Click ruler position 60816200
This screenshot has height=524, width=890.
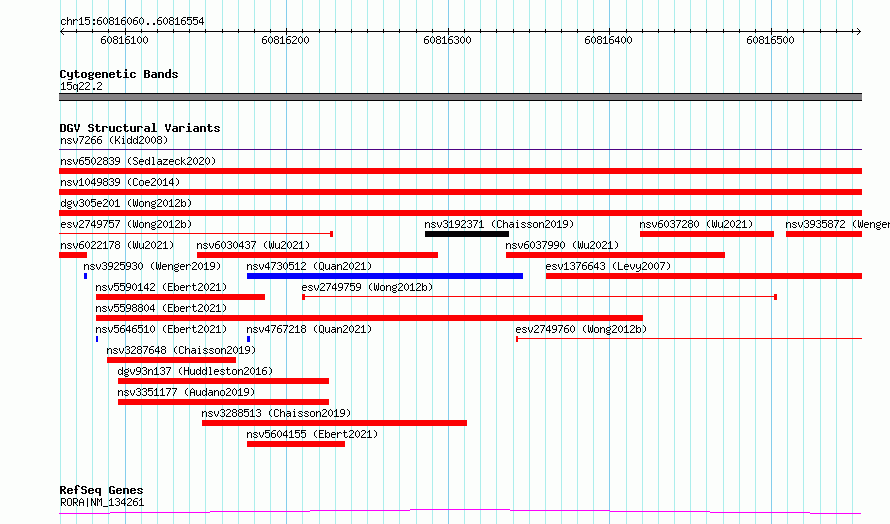pyautogui.click(x=286, y=40)
